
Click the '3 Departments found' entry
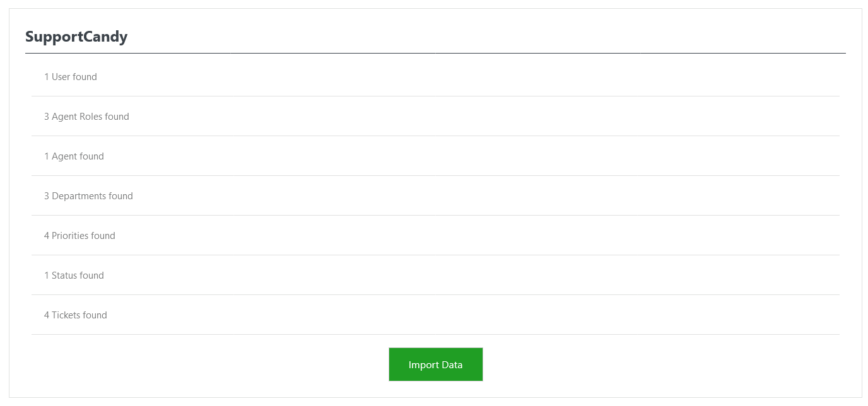point(88,196)
